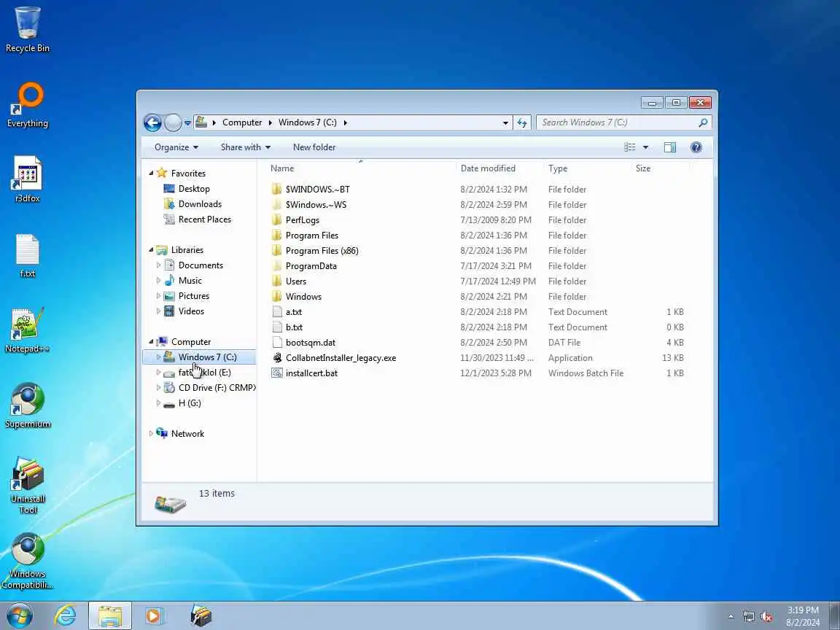The height and width of the screenshot is (630, 840).
Task: Select the Uninstall Tool desktop shortcut
Action: pos(27,485)
